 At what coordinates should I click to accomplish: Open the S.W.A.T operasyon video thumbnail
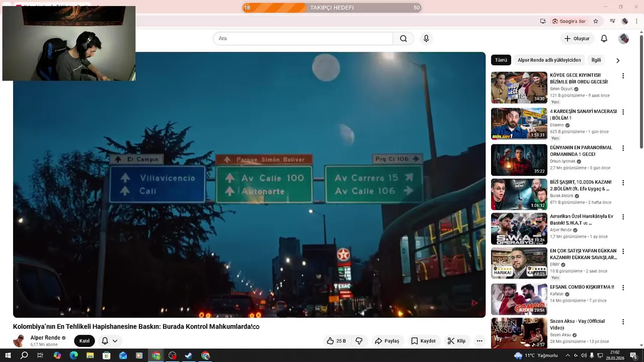(519, 229)
